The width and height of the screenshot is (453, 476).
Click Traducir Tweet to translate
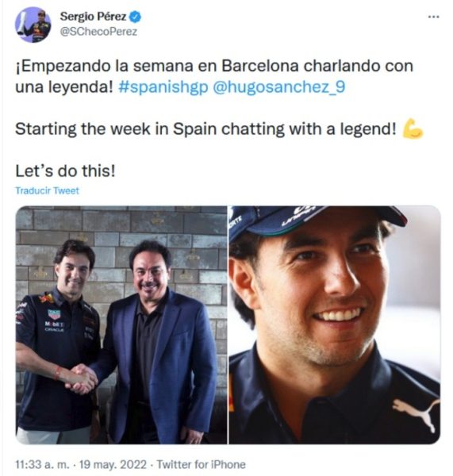pos(47,190)
